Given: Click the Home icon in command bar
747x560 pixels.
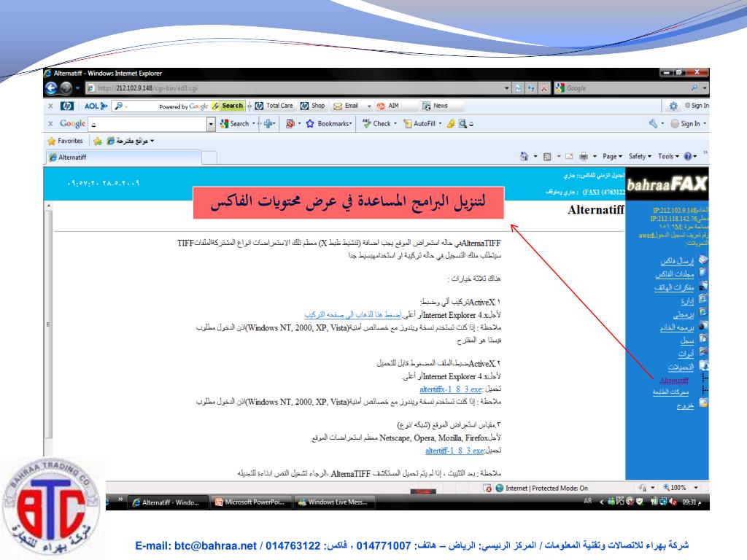Looking at the screenshot, I should 524,156.
